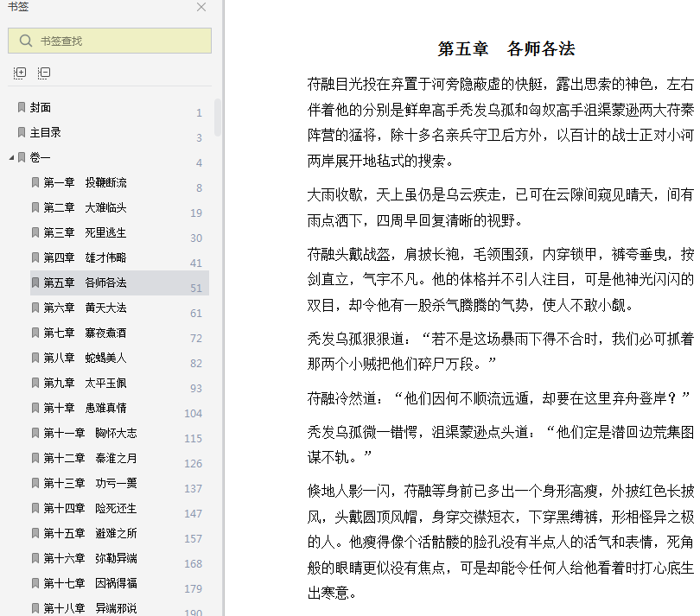
Task: Click the bookmark icon beside 第十章
Action: pos(35,407)
